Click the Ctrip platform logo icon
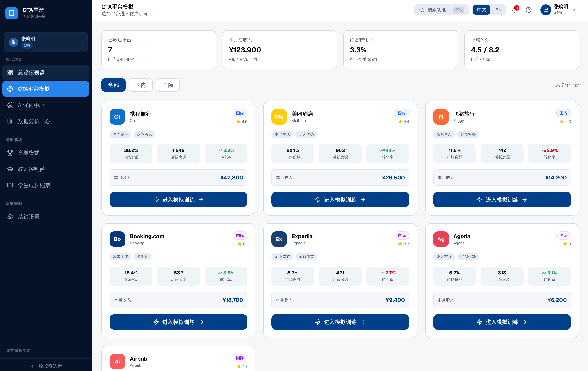 (x=117, y=117)
